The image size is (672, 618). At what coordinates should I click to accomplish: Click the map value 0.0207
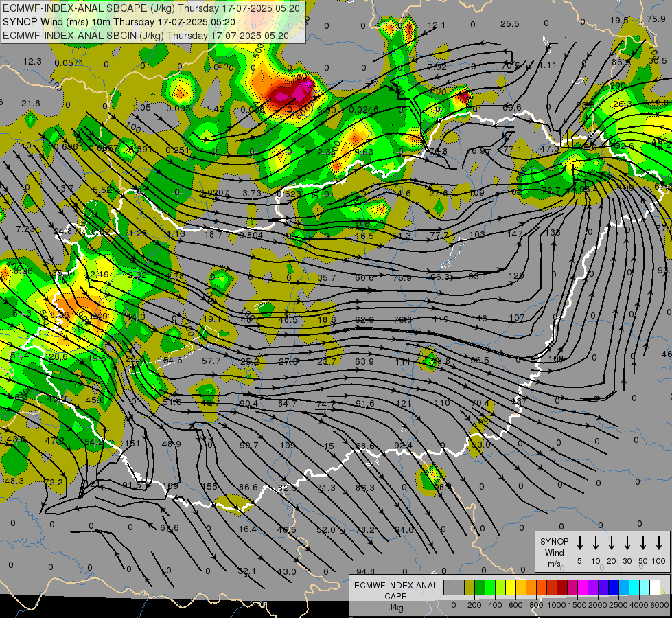214,193
